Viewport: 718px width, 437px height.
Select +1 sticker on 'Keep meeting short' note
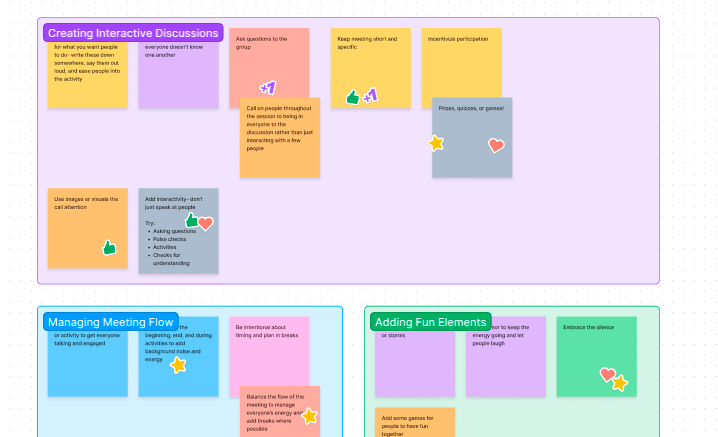[x=370, y=96]
